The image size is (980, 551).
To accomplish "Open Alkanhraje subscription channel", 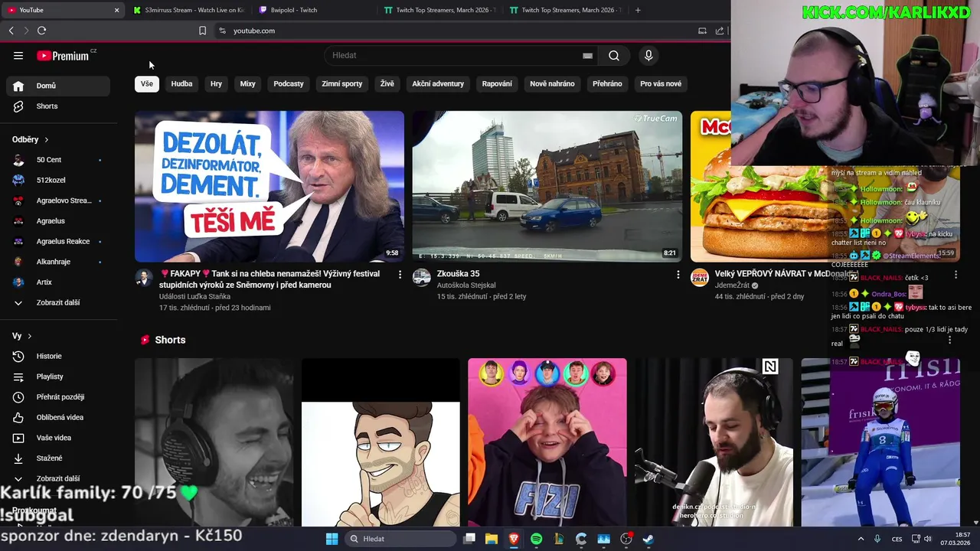I will tap(59, 262).
